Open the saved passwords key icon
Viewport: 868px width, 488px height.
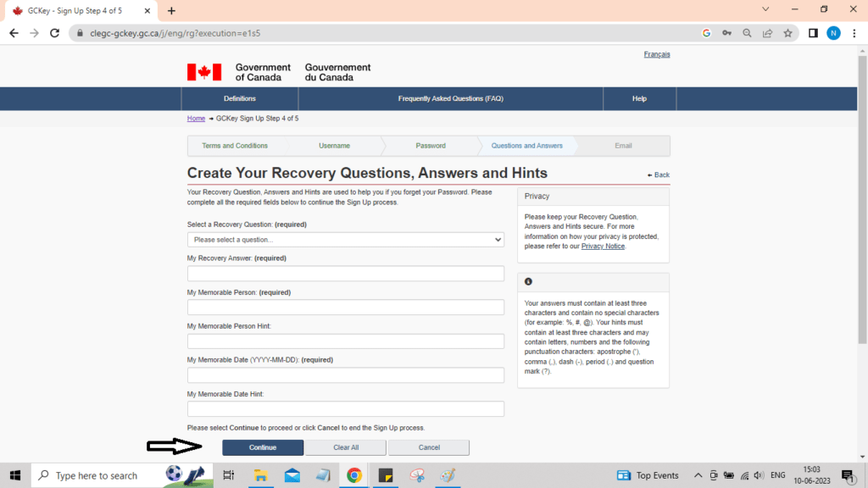pyautogui.click(x=726, y=33)
